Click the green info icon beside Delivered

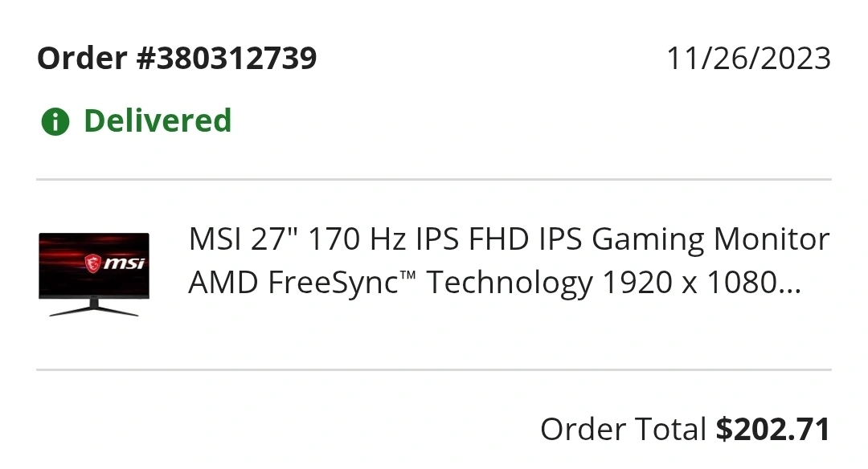[55, 122]
